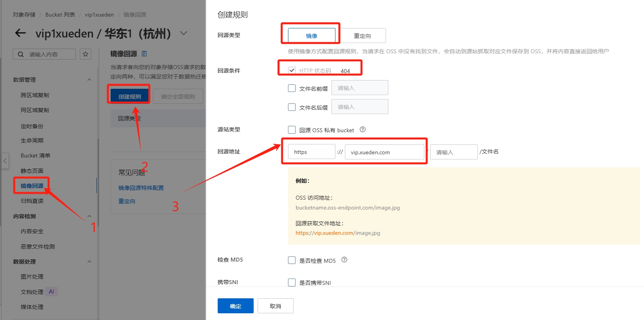Open the bucket region dropdown chevron
644x320 pixels.
click(184, 33)
